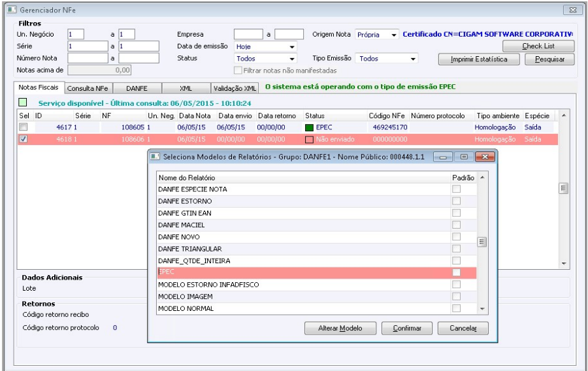Screen dimensions: 588x371
Task: Click the green service available indicator
Action: click(x=23, y=103)
